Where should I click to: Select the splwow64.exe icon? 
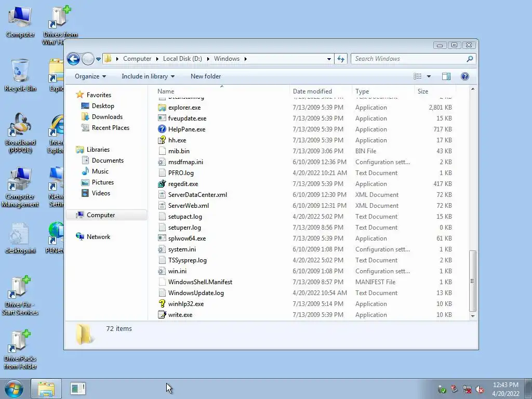point(162,238)
